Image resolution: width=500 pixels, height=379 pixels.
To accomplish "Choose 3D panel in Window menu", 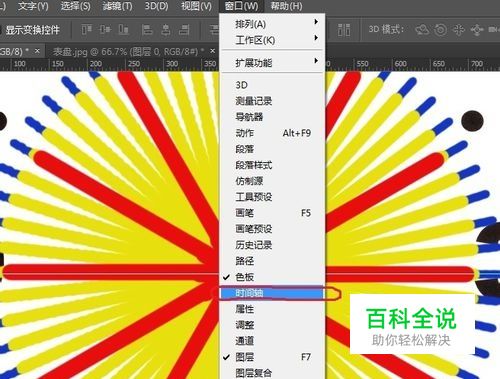I will 272,85.
